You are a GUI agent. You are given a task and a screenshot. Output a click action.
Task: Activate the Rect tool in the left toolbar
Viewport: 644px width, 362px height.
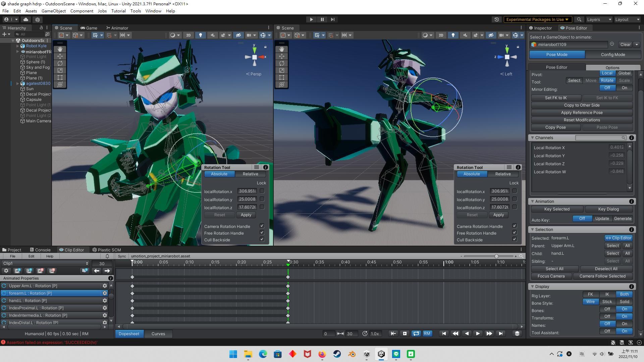60,77
